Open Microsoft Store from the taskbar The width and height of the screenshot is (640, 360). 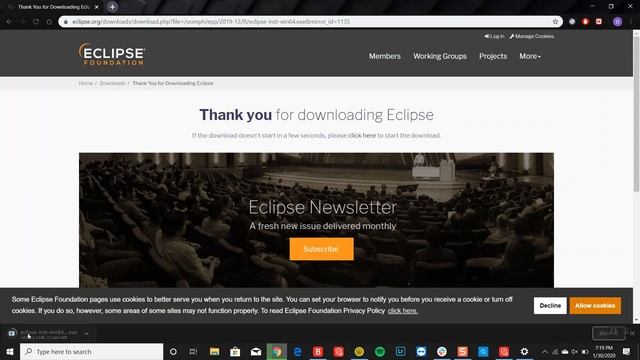235,351
